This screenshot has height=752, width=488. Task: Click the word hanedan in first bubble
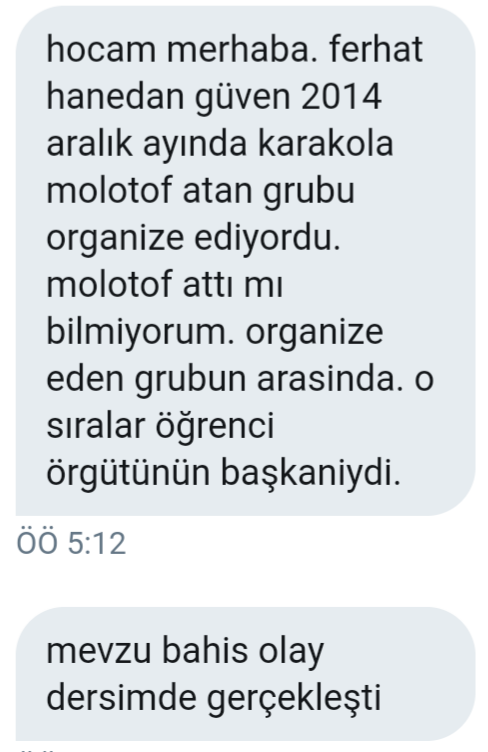coord(115,96)
